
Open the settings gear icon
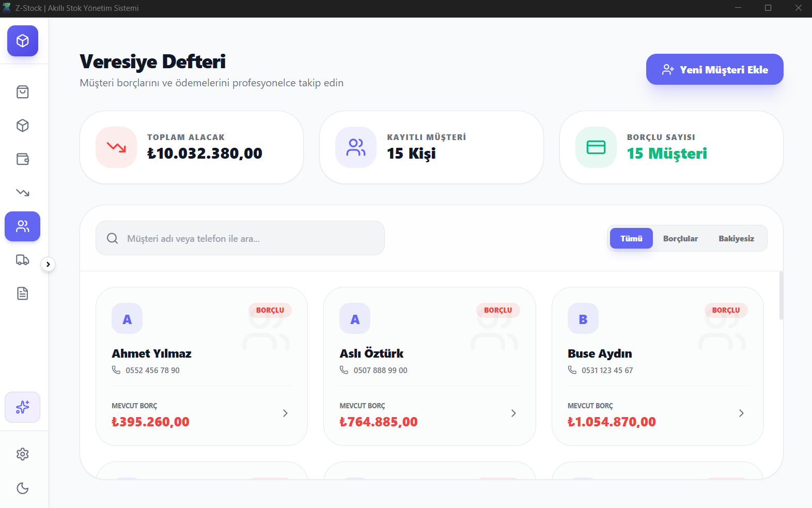[23, 454]
